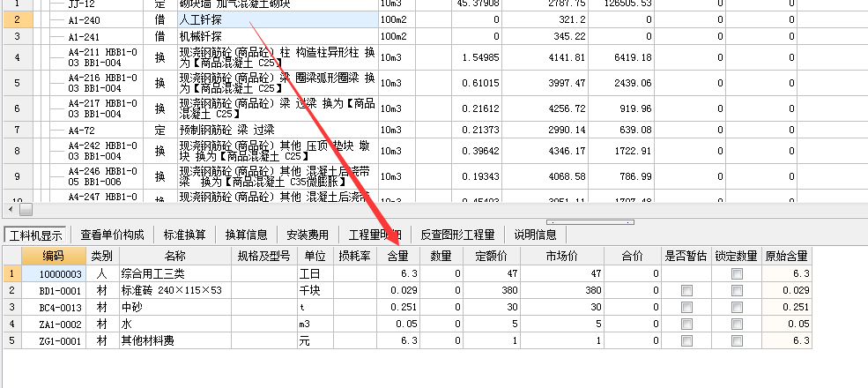Check 锁定数量 for 中砂 row

(737, 307)
